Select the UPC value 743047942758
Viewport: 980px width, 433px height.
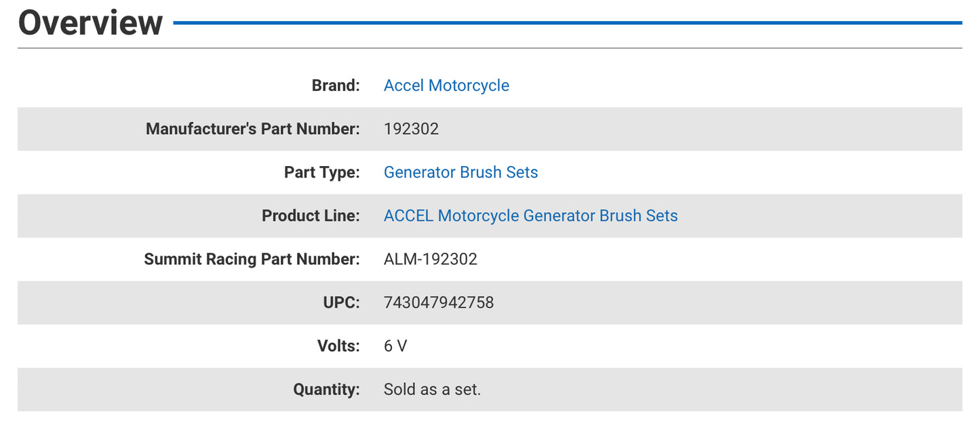pos(439,302)
